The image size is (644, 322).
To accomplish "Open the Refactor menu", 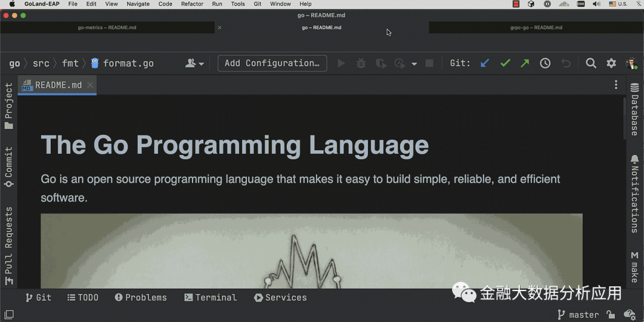I will [192, 4].
